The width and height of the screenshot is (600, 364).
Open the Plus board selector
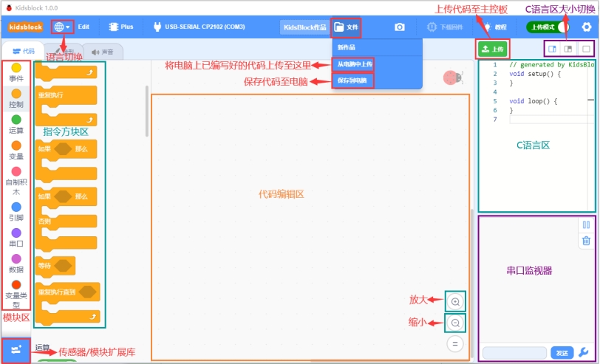121,27
